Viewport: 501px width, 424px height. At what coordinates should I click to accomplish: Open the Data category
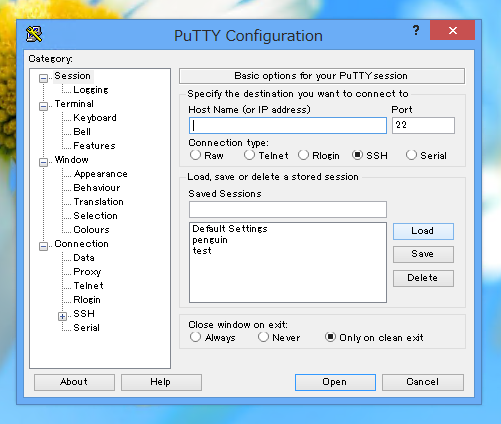[84, 258]
